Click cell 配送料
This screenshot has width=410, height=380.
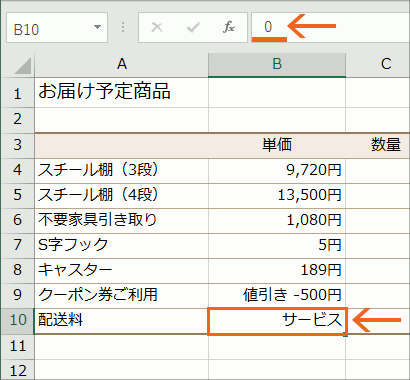122,321
